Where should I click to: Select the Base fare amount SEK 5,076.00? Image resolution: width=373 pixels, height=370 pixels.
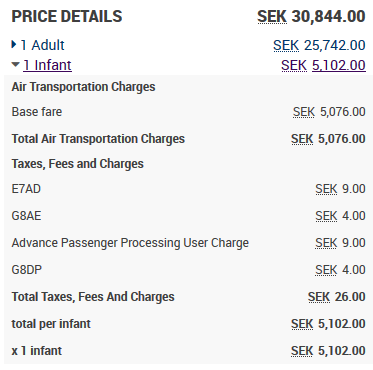[x=329, y=112]
